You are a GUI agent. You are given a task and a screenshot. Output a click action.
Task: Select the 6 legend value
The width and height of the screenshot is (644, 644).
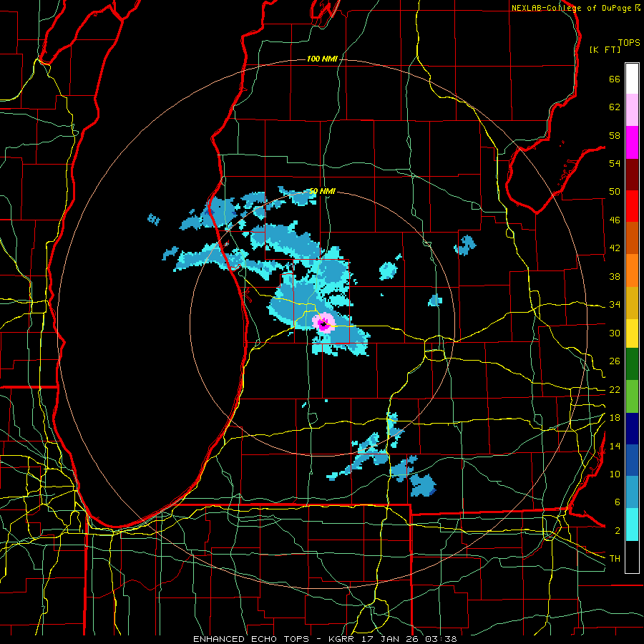coord(617,502)
